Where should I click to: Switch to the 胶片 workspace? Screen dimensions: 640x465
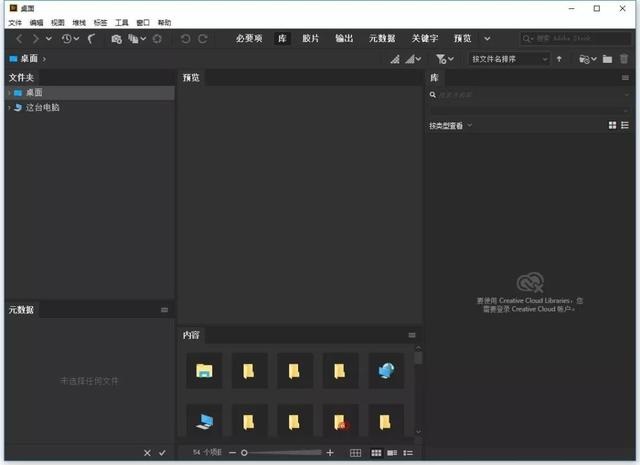[311, 39]
